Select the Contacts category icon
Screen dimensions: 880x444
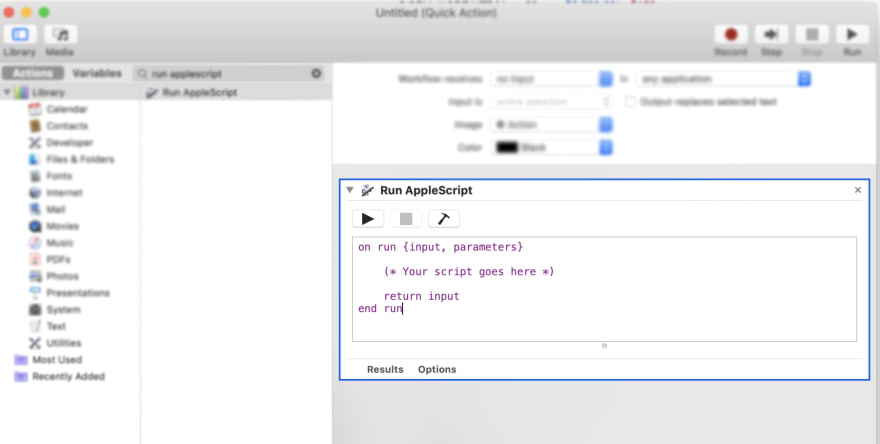[35, 126]
